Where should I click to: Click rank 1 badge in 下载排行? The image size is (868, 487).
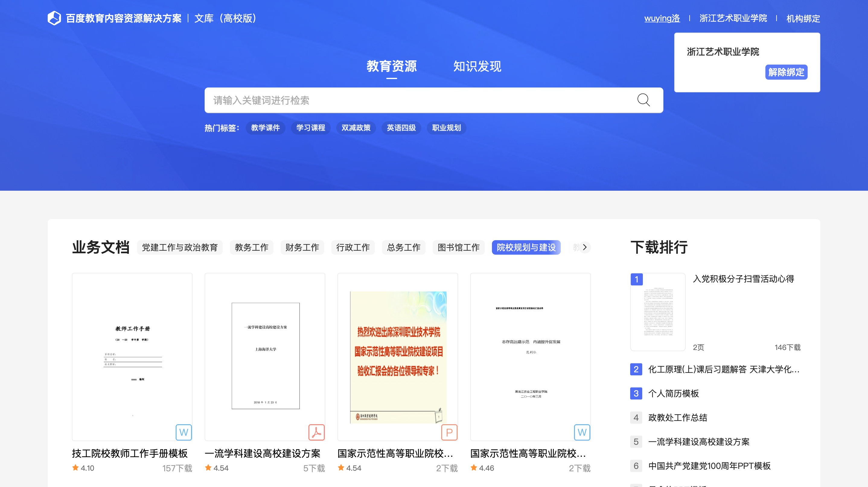(637, 279)
